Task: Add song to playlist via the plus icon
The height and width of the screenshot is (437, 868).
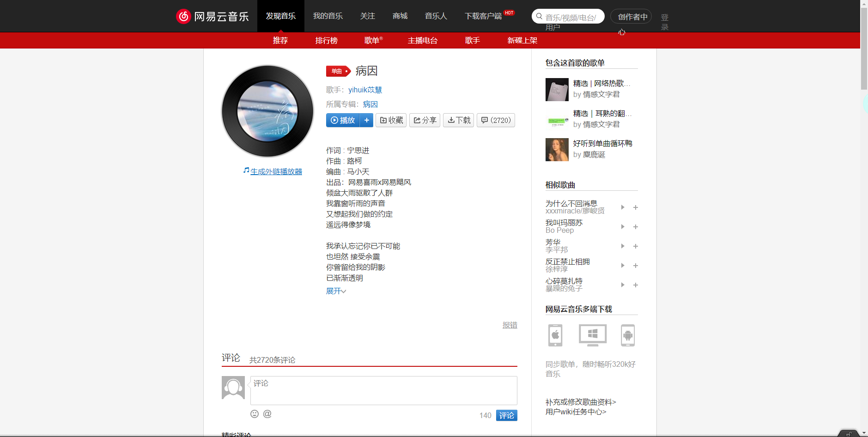Action: (x=367, y=120)
